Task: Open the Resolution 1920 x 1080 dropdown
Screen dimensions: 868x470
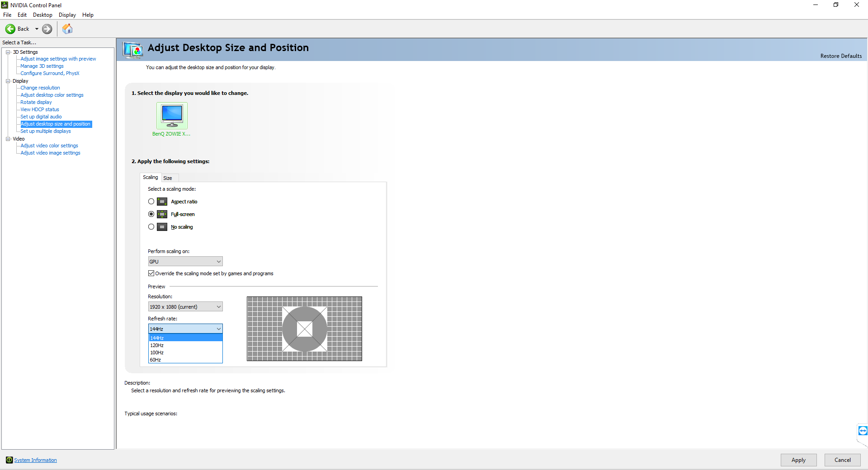Action: point(185,306)
